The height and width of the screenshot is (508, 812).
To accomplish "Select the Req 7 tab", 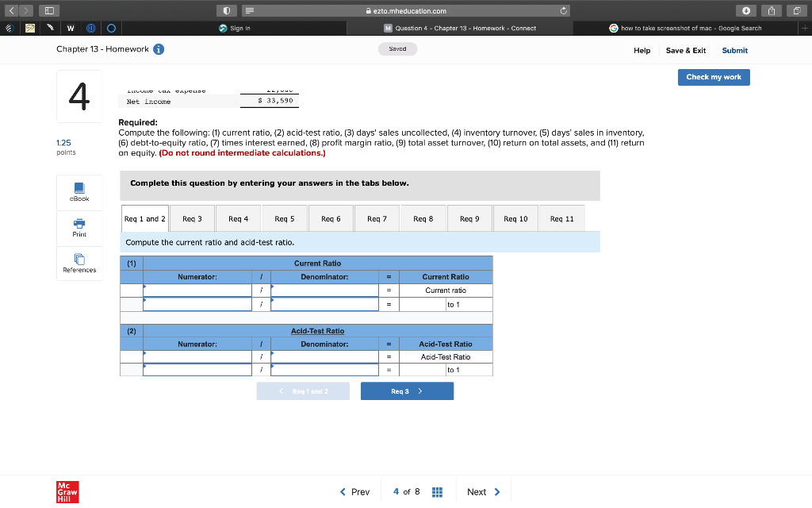I will click(377, 219).
